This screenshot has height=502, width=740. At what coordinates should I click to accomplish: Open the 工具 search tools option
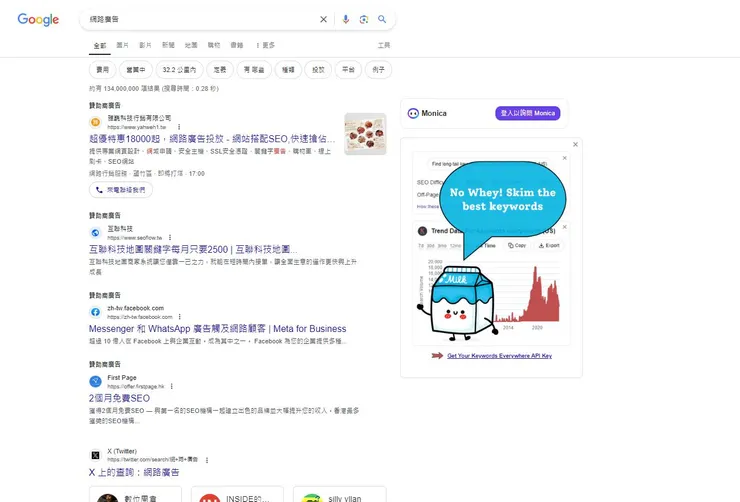384,45
